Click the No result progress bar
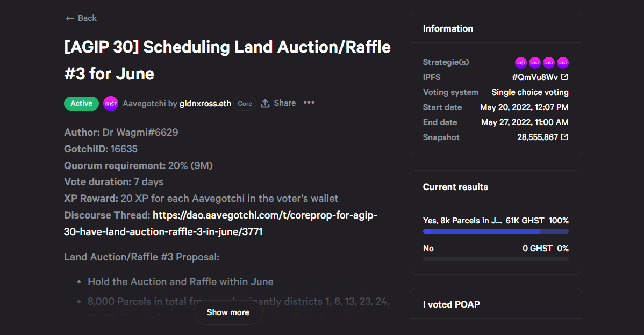This screenshot has height=335, width=644. 496,259
